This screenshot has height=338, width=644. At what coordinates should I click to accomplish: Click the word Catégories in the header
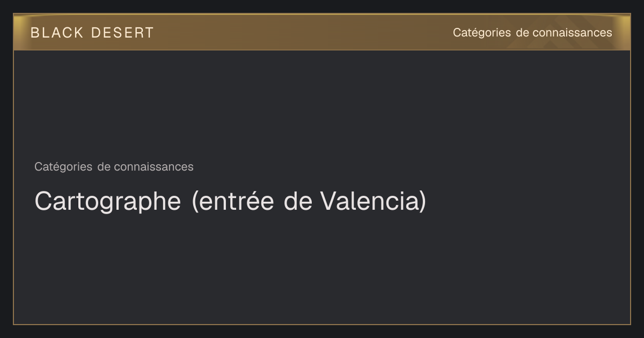pyautogui.click(x=482, y=33)
